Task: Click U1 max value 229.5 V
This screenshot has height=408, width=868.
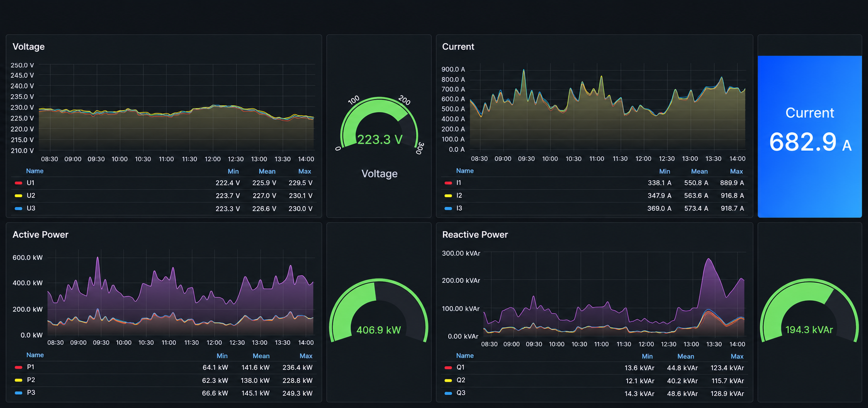Action: pyautogui.click(x=301, y=183)
